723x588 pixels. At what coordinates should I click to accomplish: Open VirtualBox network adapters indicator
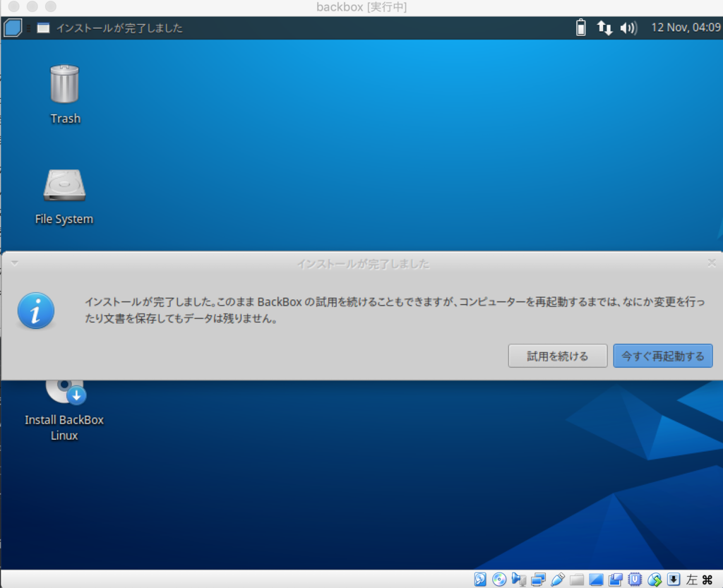point(538,580)
